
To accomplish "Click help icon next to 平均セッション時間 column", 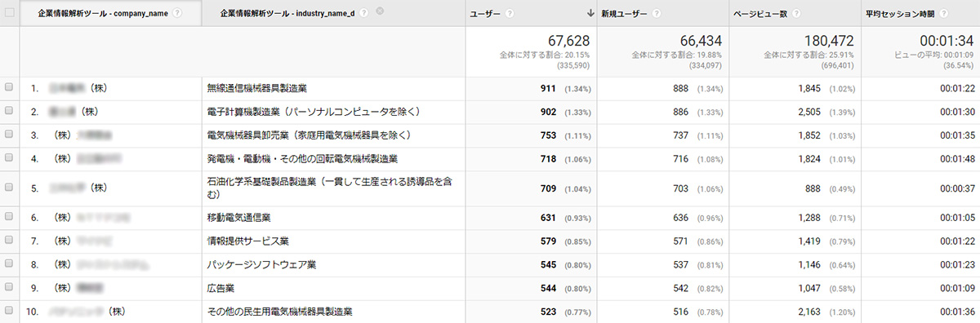I will point(944,13).
